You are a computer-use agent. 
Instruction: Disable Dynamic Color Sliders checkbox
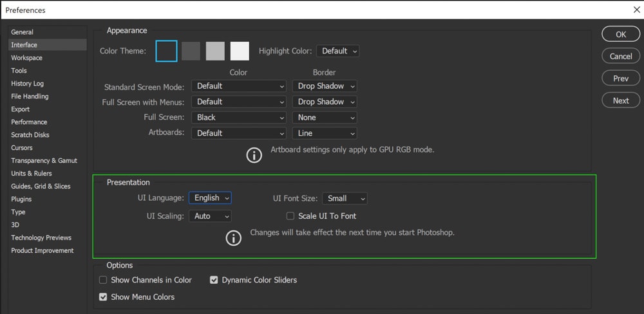click(x=214, y=280)
